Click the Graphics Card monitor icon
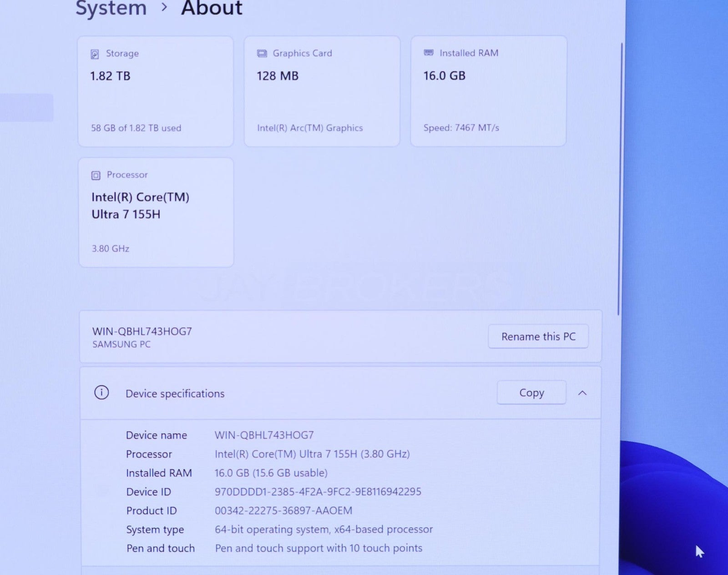 tap(262, 54)
